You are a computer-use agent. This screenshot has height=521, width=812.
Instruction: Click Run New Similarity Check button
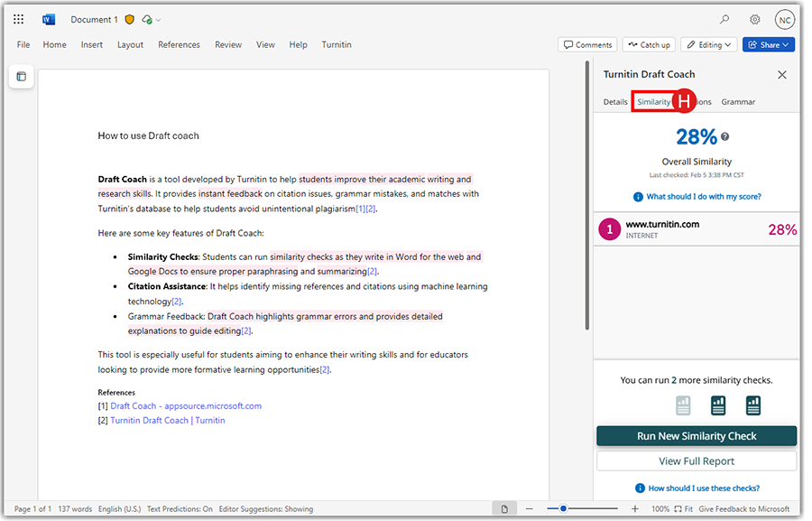697,436
